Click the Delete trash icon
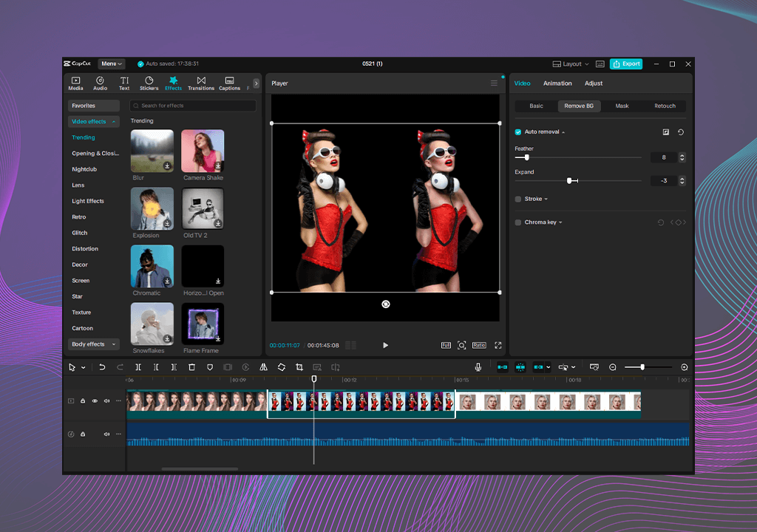The image size is (757, 532). point(191,367)
